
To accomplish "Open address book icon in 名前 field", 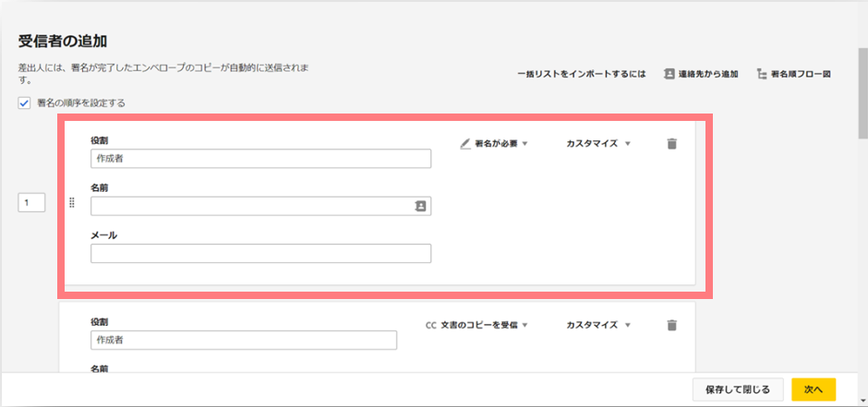I will [x=420, y=206].
